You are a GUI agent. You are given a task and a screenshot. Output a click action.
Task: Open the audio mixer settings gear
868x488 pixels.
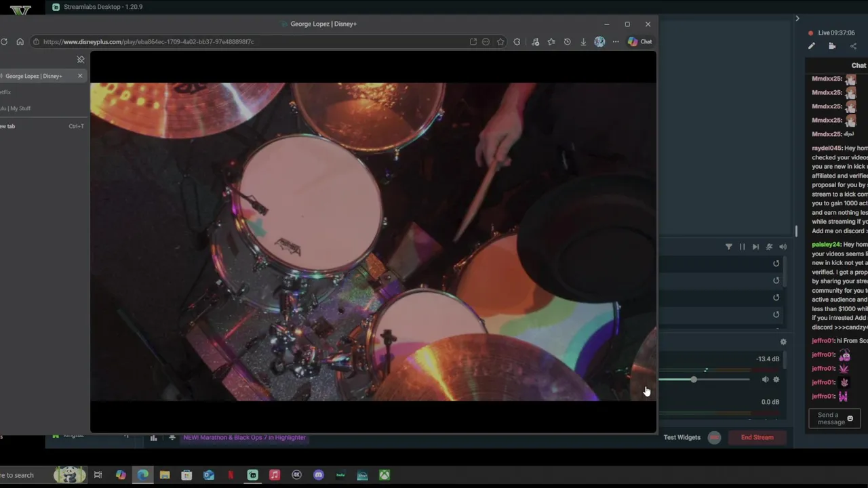(783, 342)
